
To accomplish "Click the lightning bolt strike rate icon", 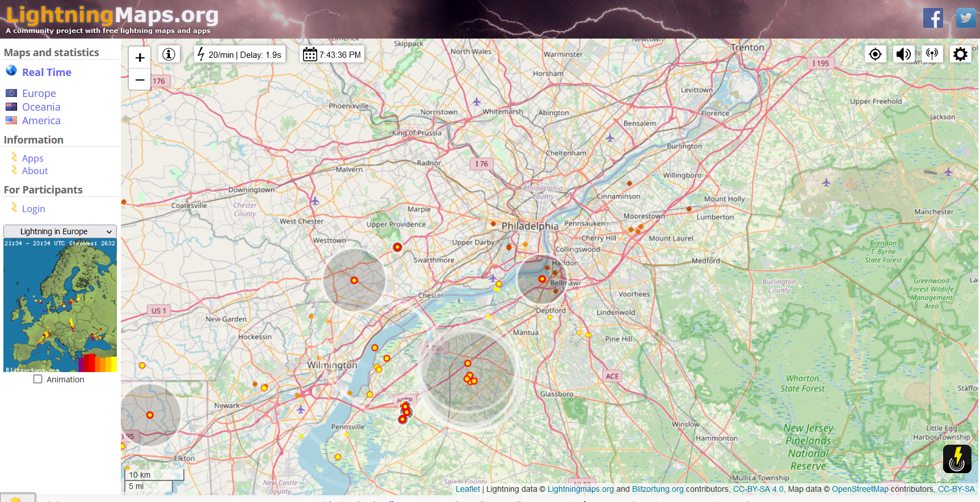I will [x=201, y=54].
